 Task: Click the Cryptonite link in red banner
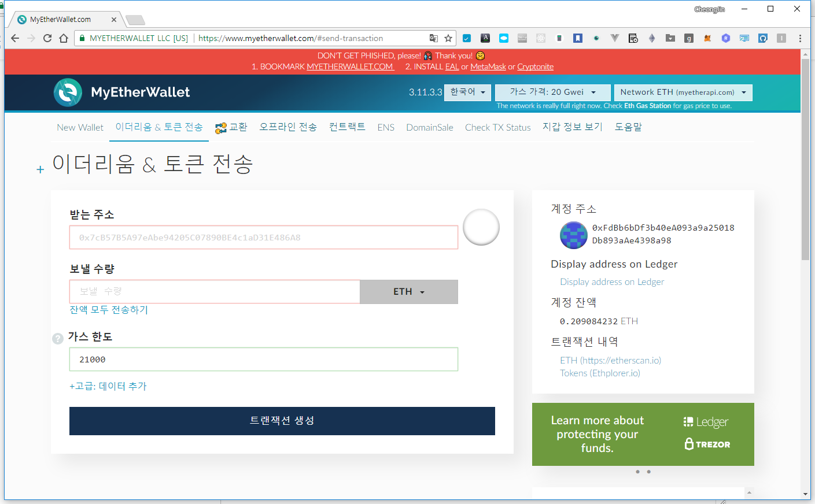(x=535, y=67)
